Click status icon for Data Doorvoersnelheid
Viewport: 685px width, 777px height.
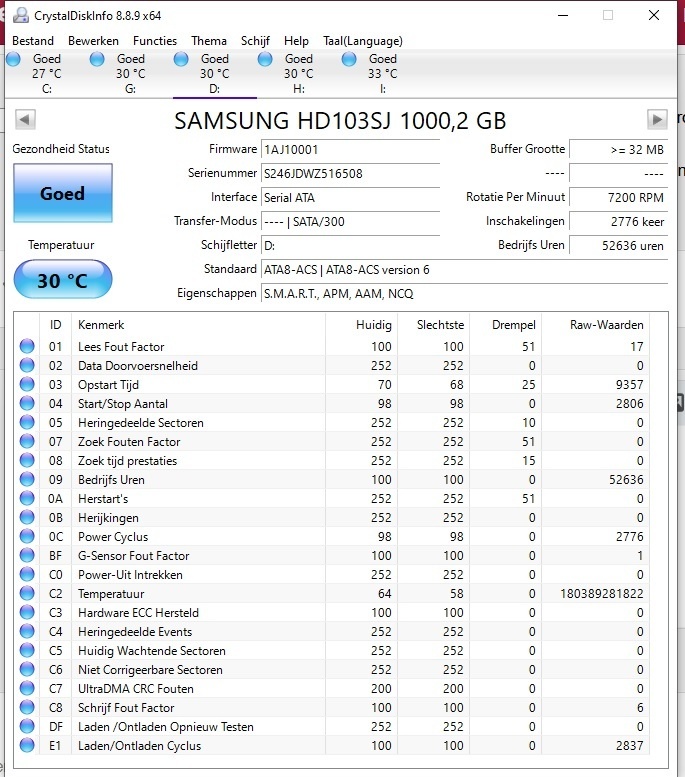[x=27, y=365]
